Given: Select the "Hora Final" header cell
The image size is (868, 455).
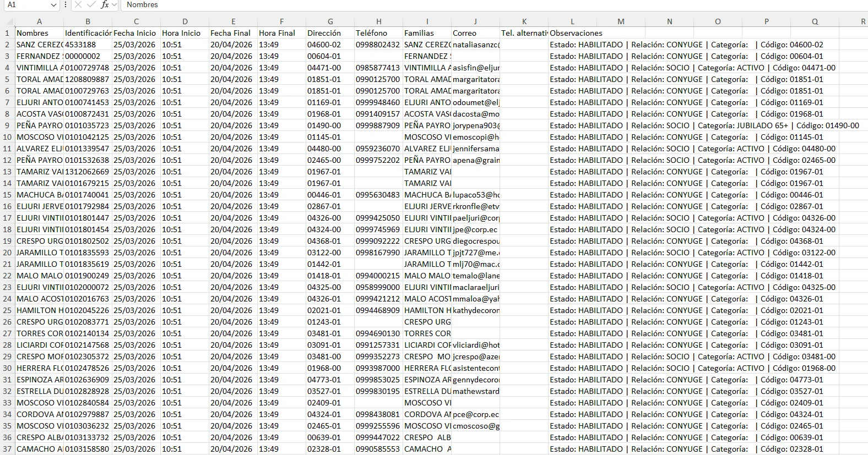Looking at the screenshot, I should 281,33.
